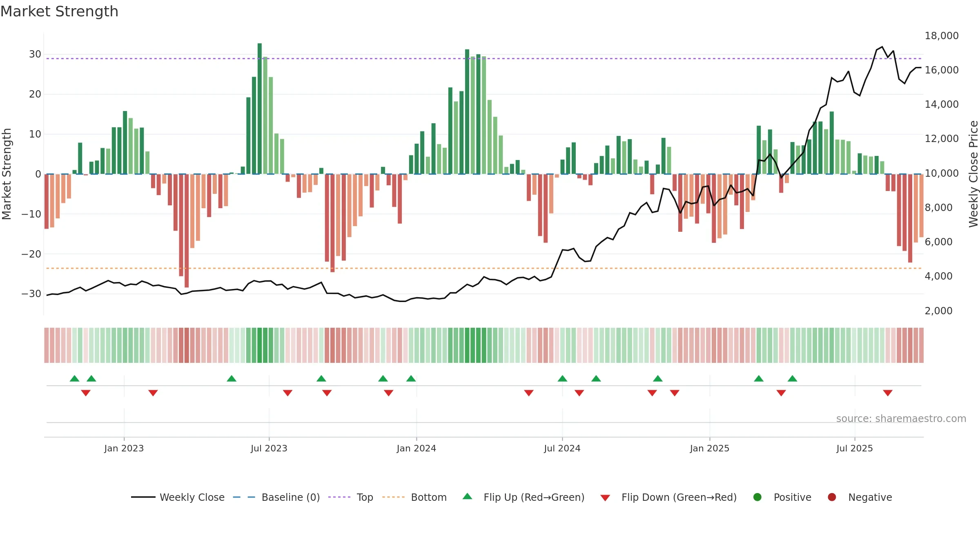Click the source: sharemaestro.com text
The image size is (980, 551).
coord(901,418)
